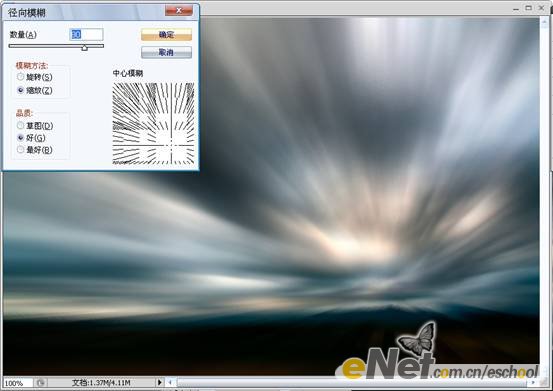
Task: Click the 取消 (Cancel) button
Action: point(166,53)
